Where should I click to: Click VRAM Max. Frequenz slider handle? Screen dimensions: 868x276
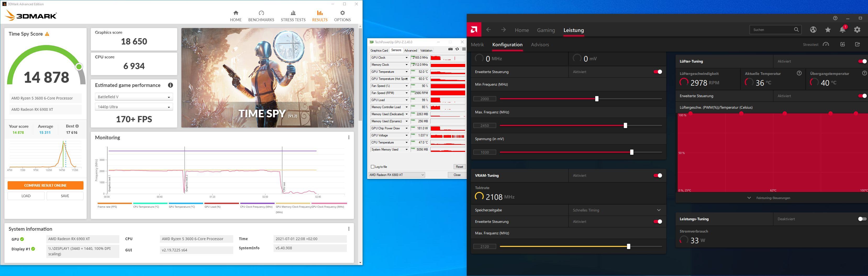[628, 247]
